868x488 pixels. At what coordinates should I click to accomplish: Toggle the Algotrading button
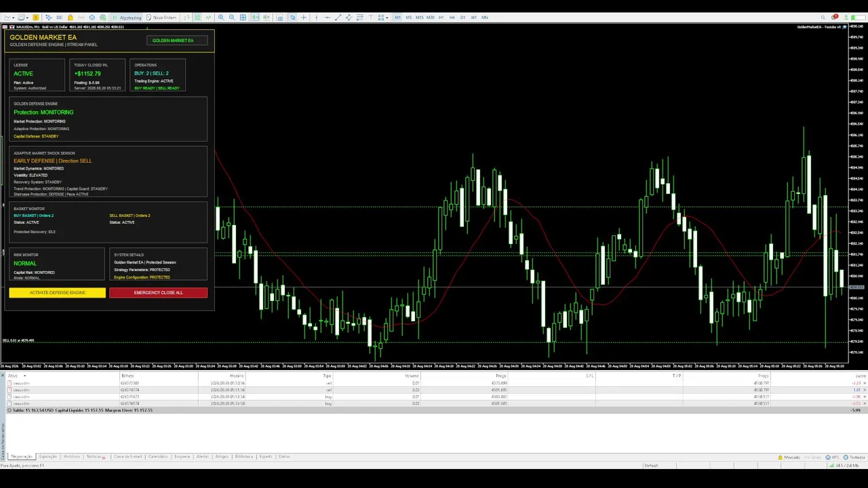point(127,18)
